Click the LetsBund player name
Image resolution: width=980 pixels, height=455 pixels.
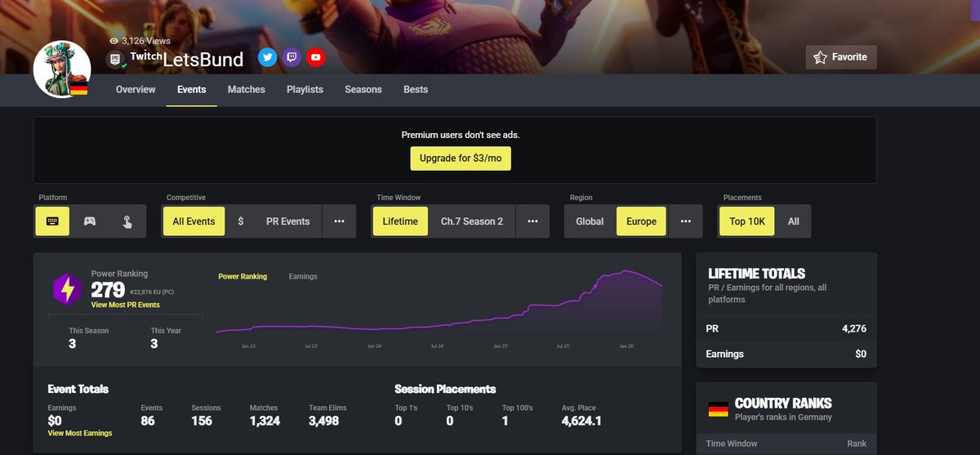[x=203, y=59]
